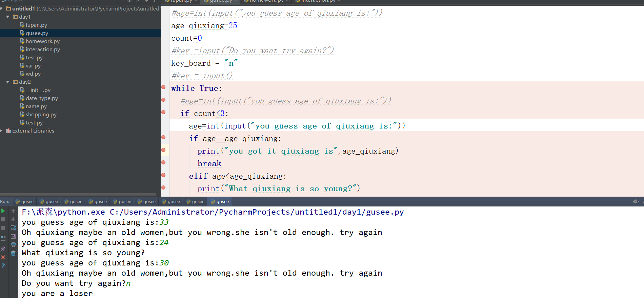The image size is (644, 298).
Task: Collapse the day2 folder
Action: [x=8, y=82]
